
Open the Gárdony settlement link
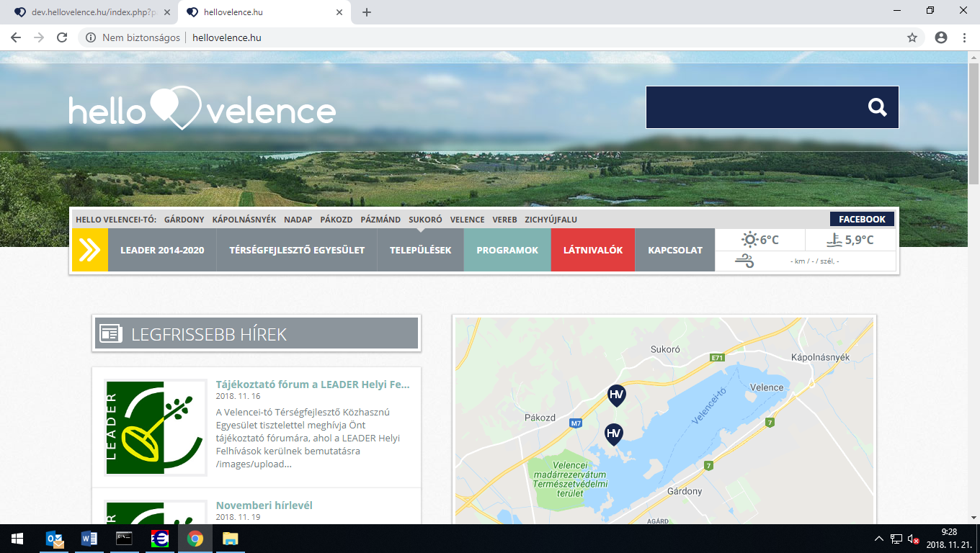pyautogui.click(x=184, y=220)
